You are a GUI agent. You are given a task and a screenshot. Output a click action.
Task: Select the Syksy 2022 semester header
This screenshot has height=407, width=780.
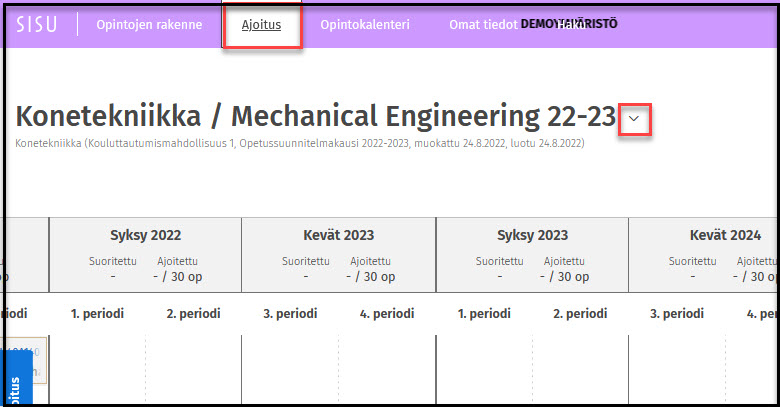click(145, 235)
